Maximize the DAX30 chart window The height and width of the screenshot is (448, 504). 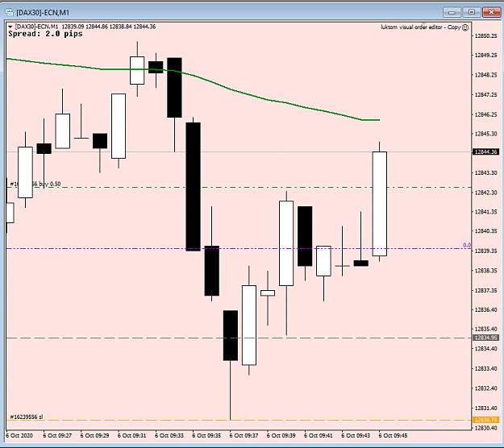click(472, 12)
